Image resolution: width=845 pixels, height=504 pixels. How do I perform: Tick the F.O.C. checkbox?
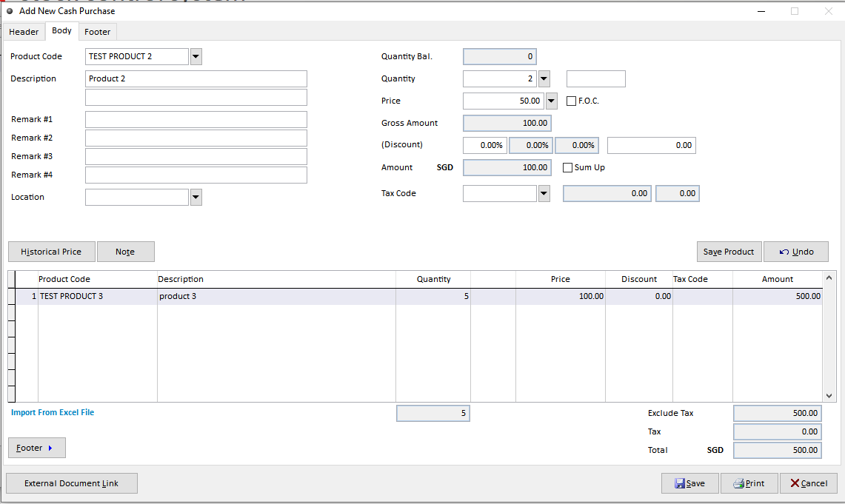point(571,101)
